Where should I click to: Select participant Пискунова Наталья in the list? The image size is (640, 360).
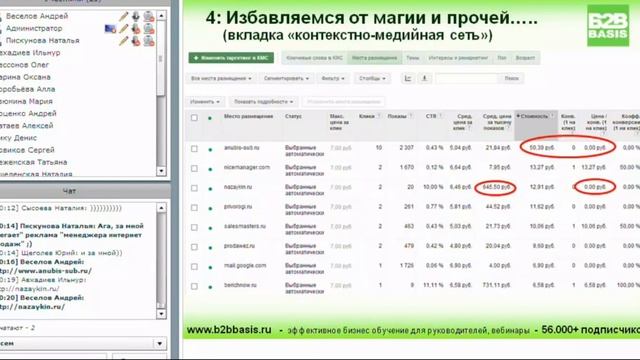pos(42,41)
